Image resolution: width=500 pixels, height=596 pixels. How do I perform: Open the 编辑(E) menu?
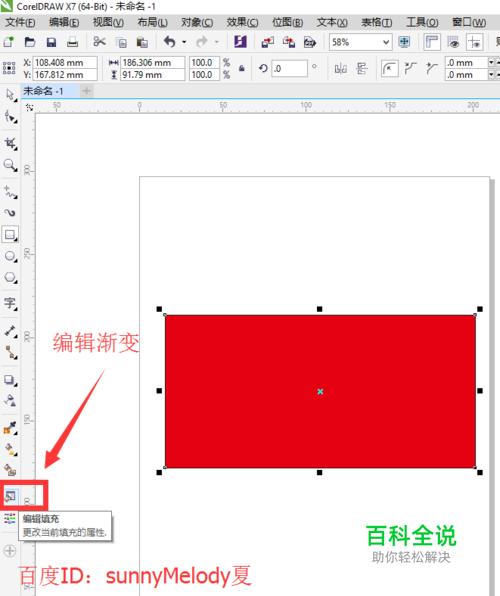pos(64,22)
